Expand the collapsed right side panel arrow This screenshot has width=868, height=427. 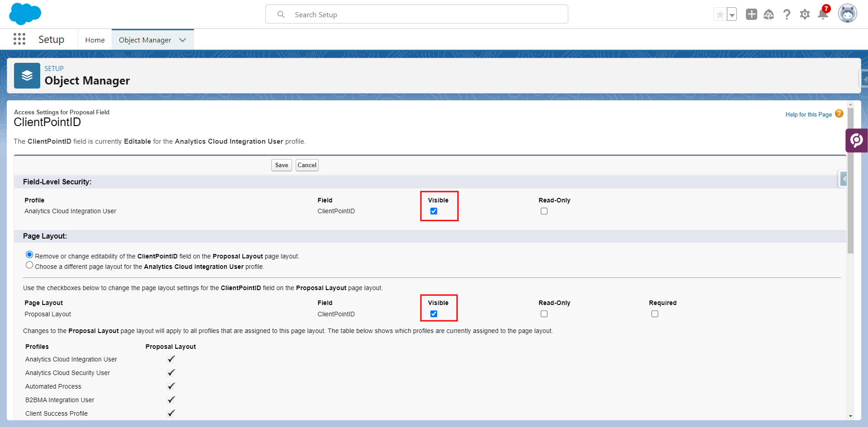tap(843, 179)
